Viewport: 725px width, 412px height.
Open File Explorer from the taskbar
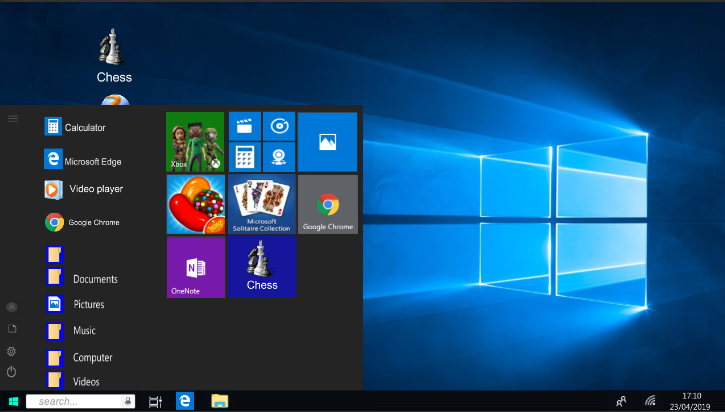(219, 401)
